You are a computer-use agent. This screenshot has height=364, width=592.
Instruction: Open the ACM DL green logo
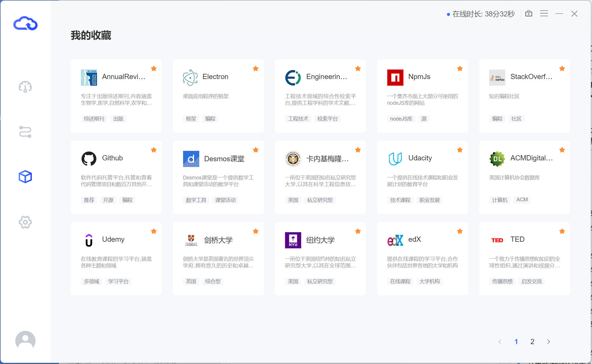click(x=497, y=159)
